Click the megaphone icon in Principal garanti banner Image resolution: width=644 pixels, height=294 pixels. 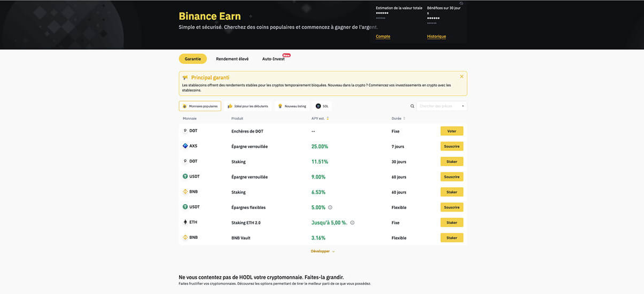click(185, 78)
